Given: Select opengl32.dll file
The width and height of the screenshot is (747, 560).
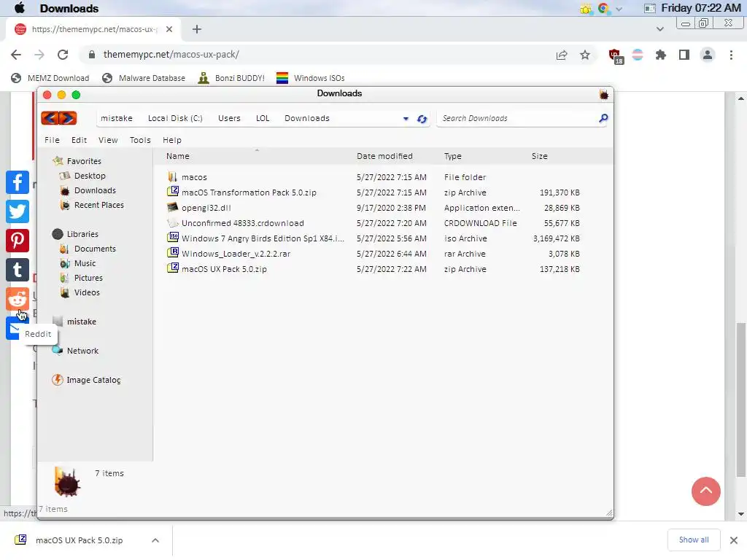Looking at the screenshot, I should (374, 208).
